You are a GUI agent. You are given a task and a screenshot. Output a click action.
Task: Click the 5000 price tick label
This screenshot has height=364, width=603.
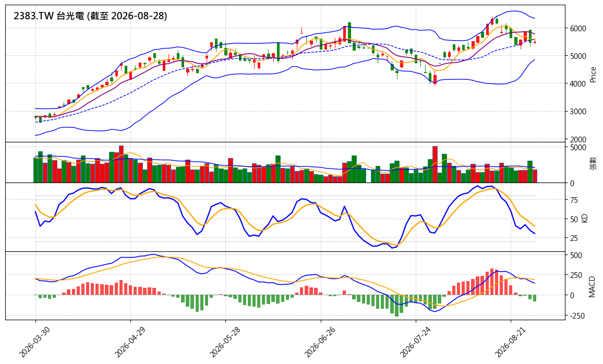pyautogui.click(x=578, y=56)
